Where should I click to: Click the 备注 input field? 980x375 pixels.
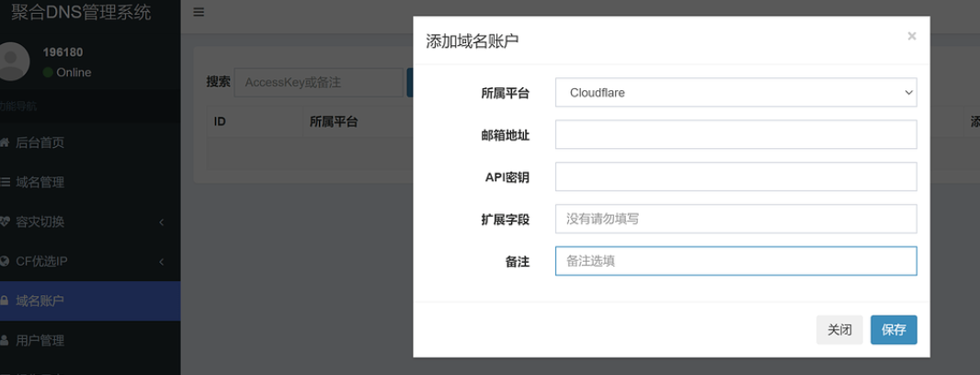(735, 261)
